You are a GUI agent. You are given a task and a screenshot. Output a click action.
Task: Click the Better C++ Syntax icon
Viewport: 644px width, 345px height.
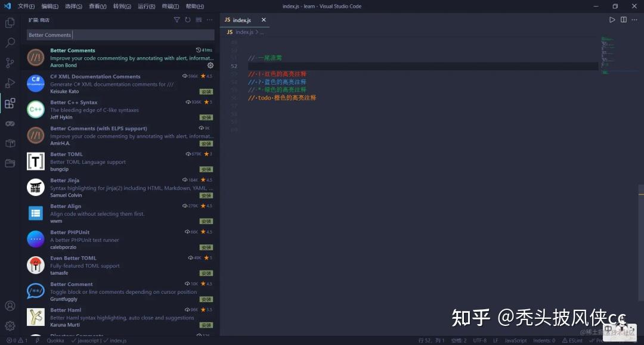pyautogui.click(x=36, y=109)
